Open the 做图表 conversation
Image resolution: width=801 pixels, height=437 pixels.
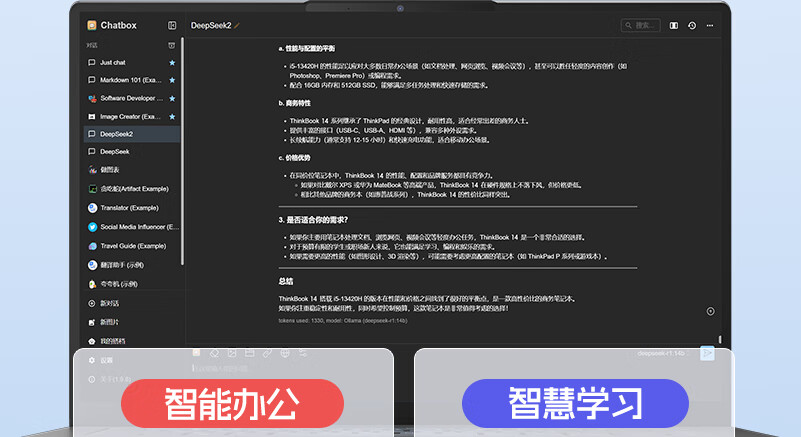point(132,170)
